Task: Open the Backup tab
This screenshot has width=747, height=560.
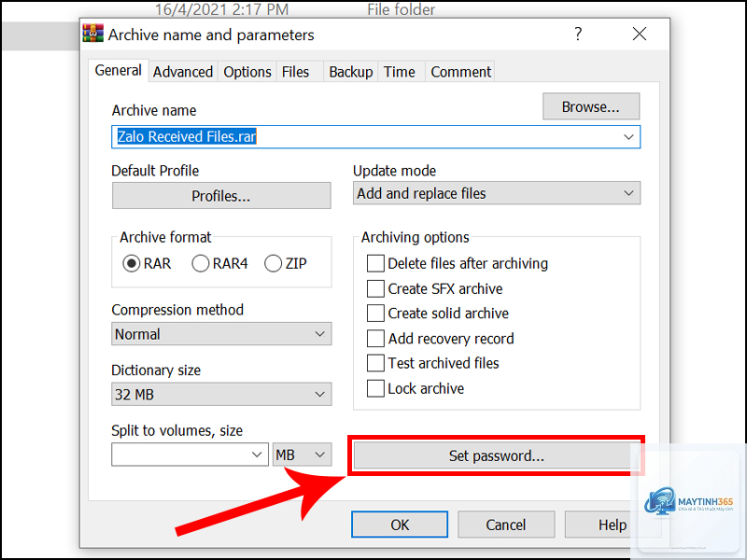Action: (x=351, y=72)
